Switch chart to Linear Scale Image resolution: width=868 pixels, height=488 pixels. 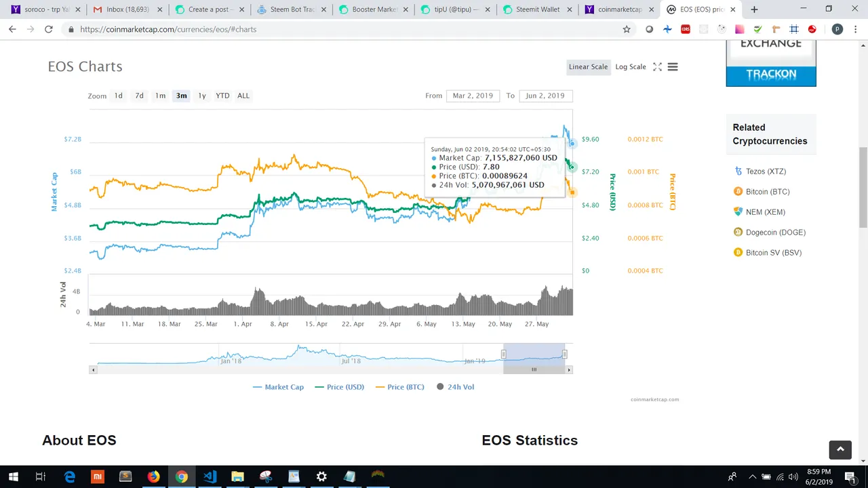pyautogui.click(x=588, y=67)
